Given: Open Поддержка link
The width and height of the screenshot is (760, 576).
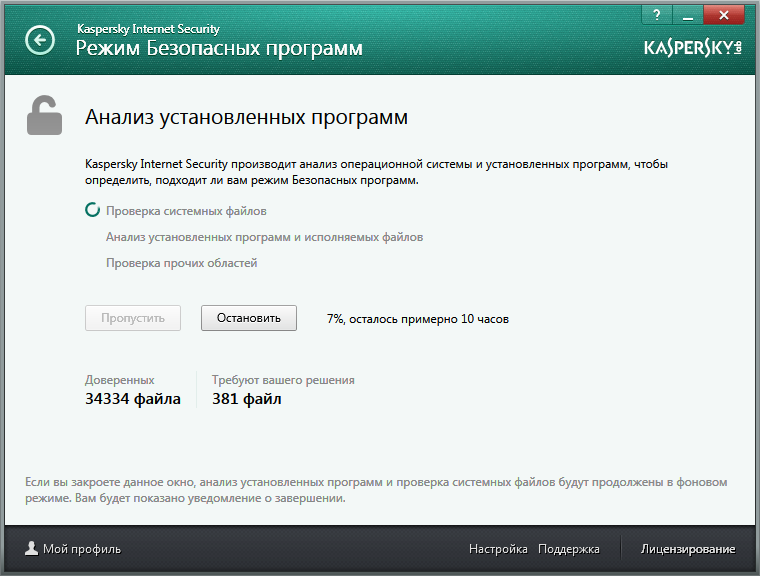Looking at the screenshot, I should 569,549.
